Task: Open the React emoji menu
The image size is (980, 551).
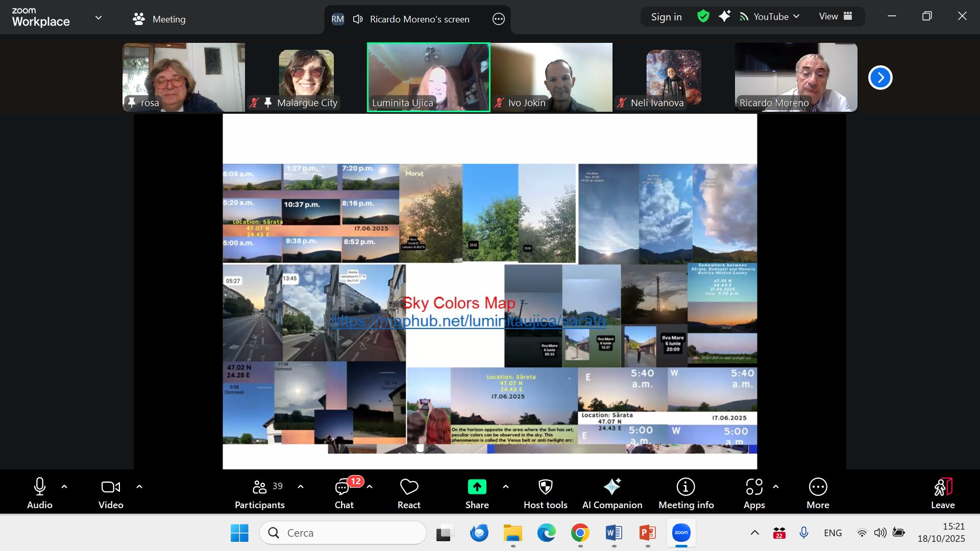Action: [409, 493]
